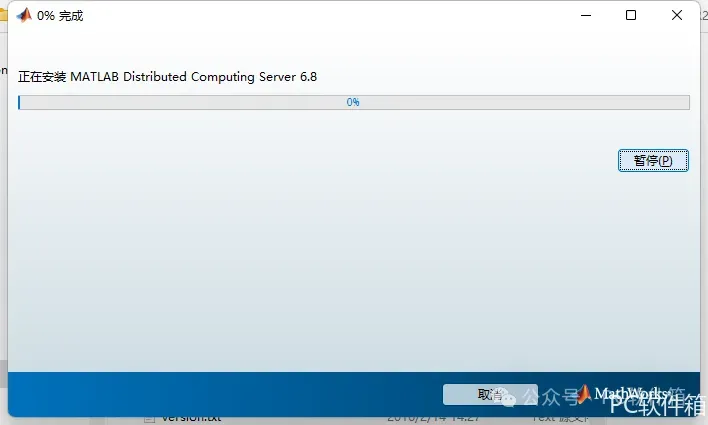Maximize the installer window
The width and height of the screenshot is (708, 425).
631,15
